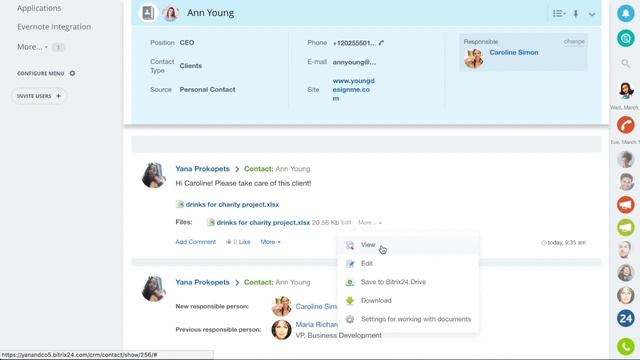Click Add Comment on the first post
The height and width of the screenshot is (360, 640).
coord(196,242)
